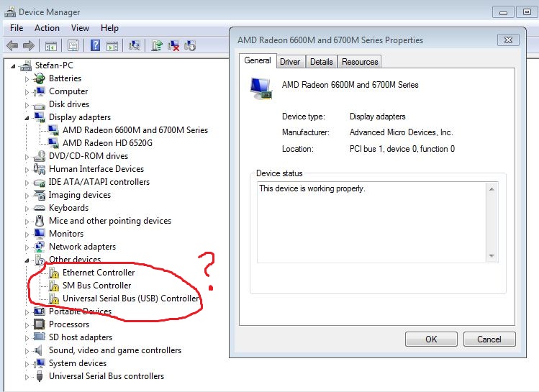Click Scan for hardware changes toolbar icon
The height and width of the screenshot is (392, 539).
pyautogui.click(x=135, y=45)
